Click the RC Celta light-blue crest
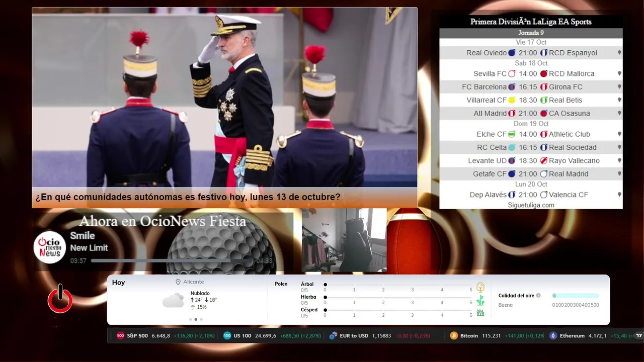This screenshot has width=644, height=362. pyautogui.click(x=512, y=147)
